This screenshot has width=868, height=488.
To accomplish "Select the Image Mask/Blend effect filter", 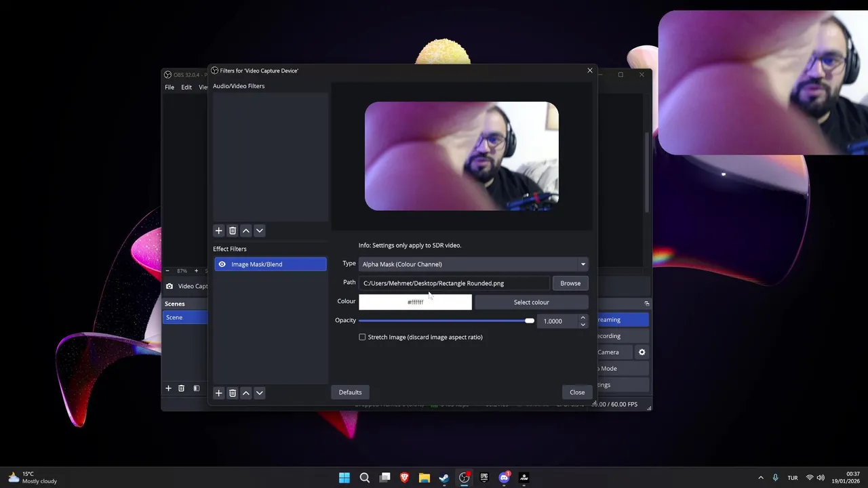I will (x=270, y=264).
